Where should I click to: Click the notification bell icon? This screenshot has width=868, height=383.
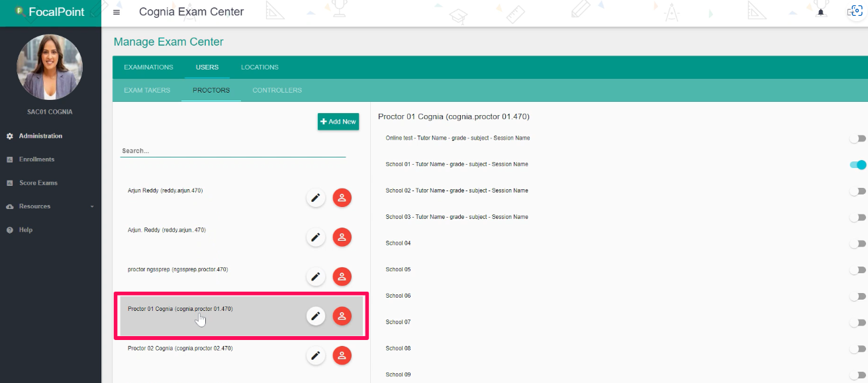(x=821, y=12)
